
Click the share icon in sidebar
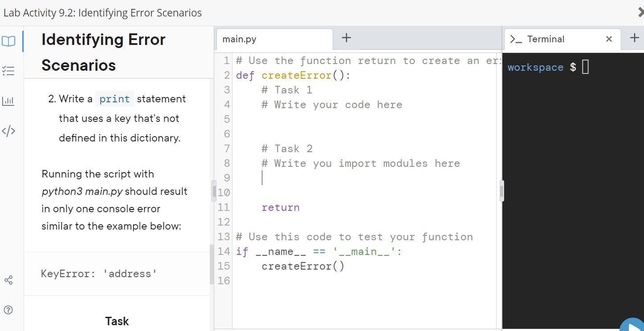coord(8,280)
